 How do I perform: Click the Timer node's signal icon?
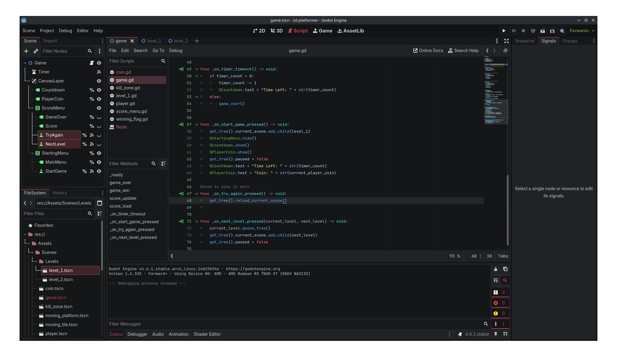pyautogui.click(x=99, y=72)
